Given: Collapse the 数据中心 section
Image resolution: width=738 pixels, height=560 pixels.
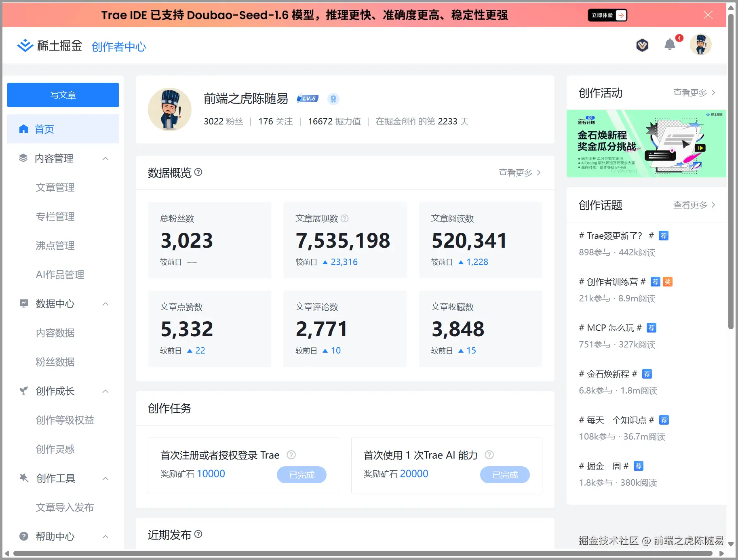Looking at the screenshot, I should coord(105,304).
